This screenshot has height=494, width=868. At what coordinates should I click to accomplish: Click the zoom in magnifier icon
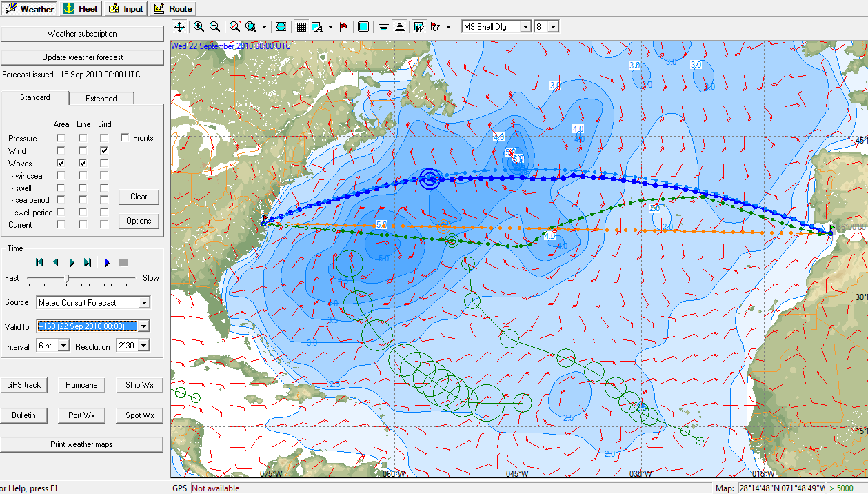click(x=199, y=27)
